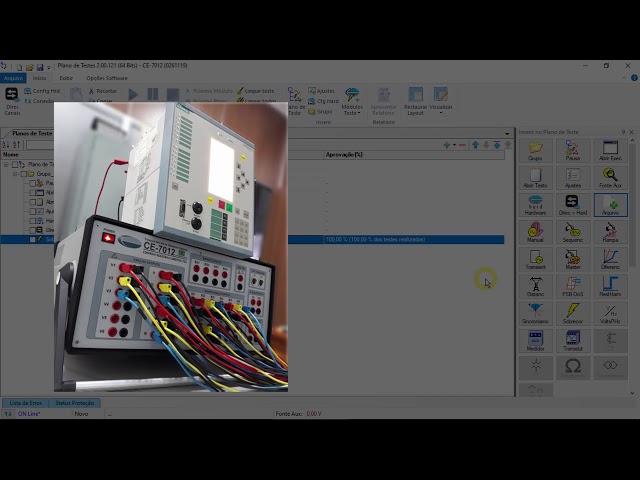This screenshot has width=640, height=480.
Task: Switch to Lista de Erros tab
Action: tap(25, 403)
